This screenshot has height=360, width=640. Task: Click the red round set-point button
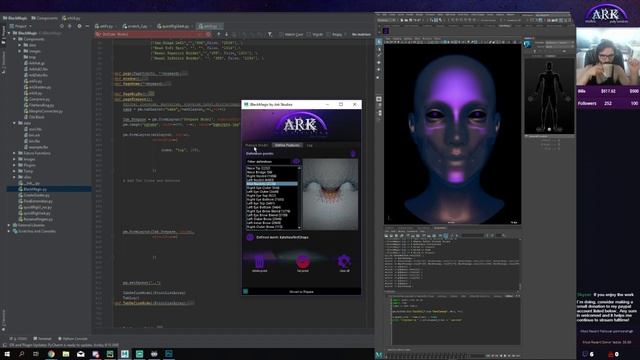[x=302, y=261]
